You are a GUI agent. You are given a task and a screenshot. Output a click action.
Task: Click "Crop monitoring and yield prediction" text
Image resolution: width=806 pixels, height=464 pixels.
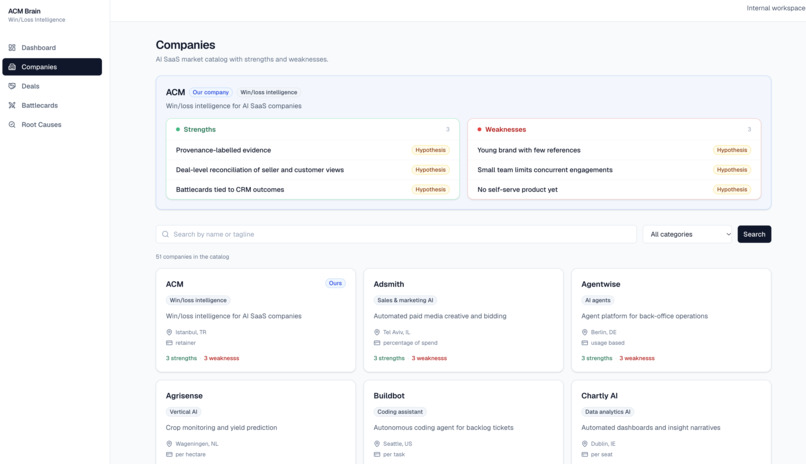click(x=222, y=428)
